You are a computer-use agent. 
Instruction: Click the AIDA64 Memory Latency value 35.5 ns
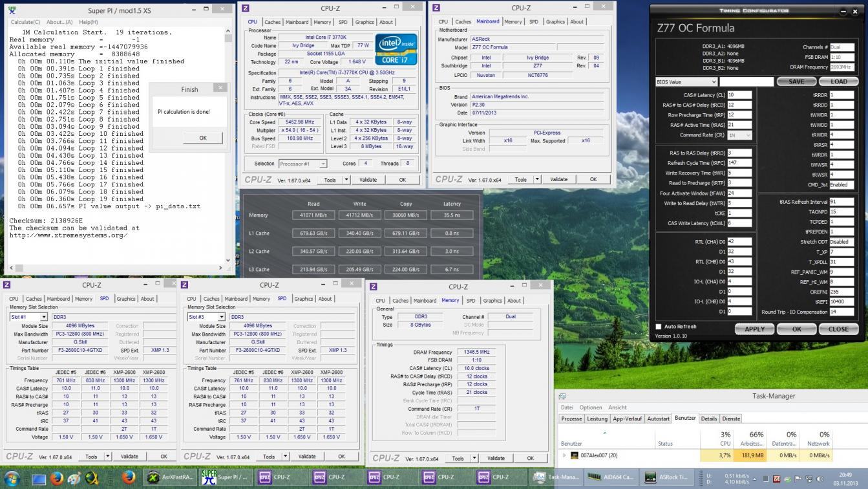pyautogui.click(x=452, y=215)
